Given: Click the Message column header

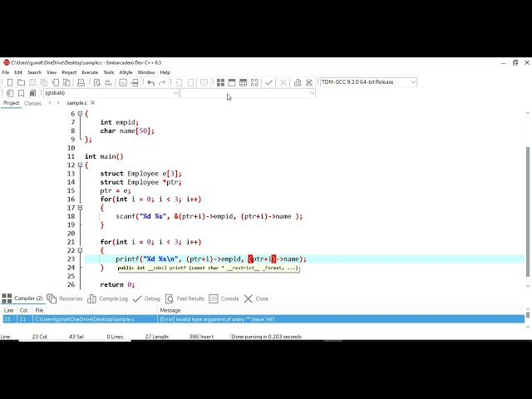Looking at the screenshot, I should (x=341, y=310).
